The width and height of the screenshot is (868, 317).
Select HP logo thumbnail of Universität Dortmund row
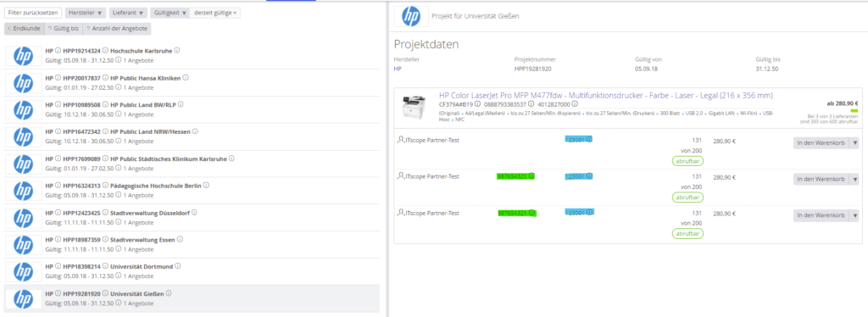[x=23, y=271]
